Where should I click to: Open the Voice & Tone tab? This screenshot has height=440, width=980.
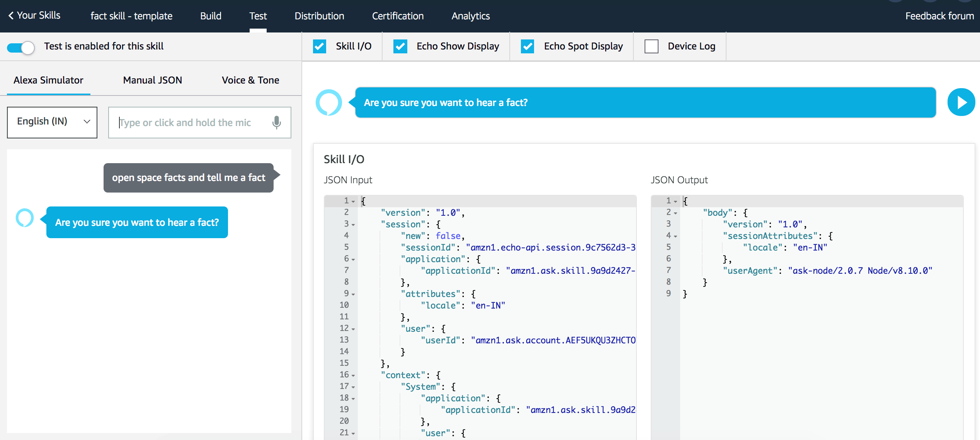tap(250, 80)
